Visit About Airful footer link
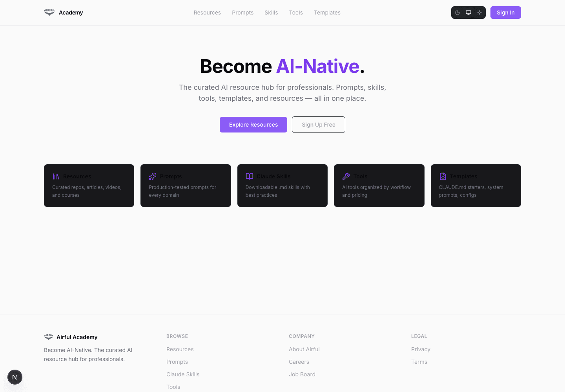565x392 pixels. tap(304, 349)
